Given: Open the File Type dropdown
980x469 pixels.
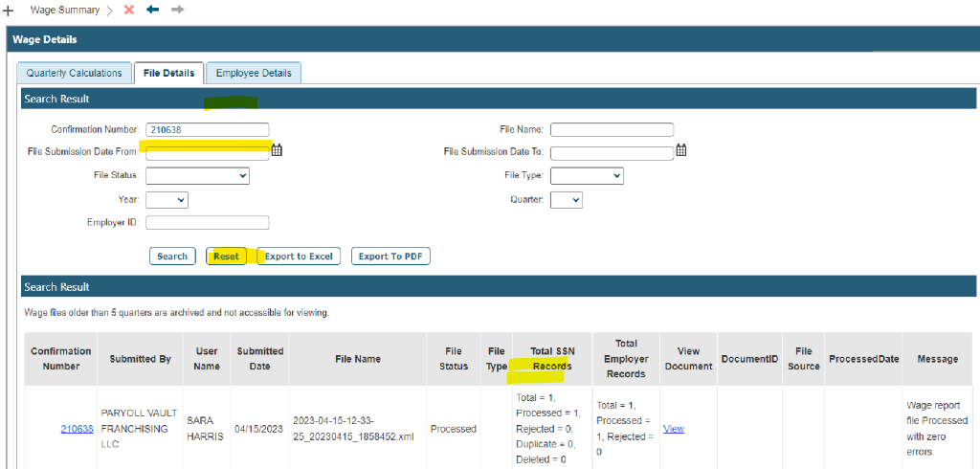Looking at the screenshot, I should point(587,176).
